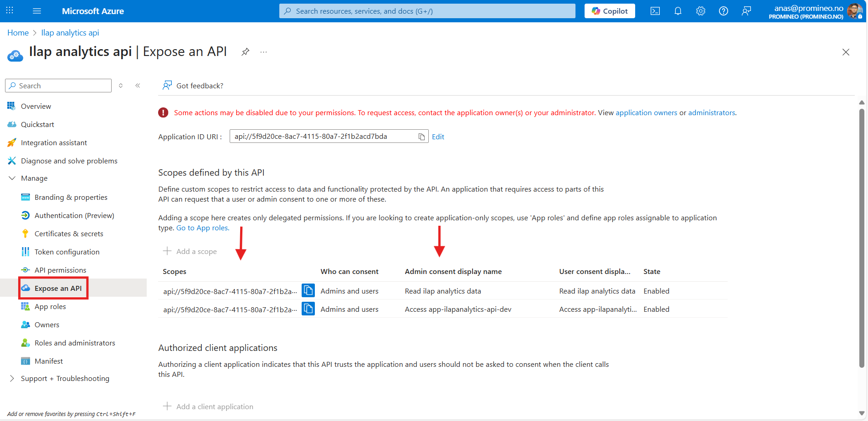The image size is (868, 421).
Task: Collapse the sidebar menu with double chevron
Action: tap(138, 86)
